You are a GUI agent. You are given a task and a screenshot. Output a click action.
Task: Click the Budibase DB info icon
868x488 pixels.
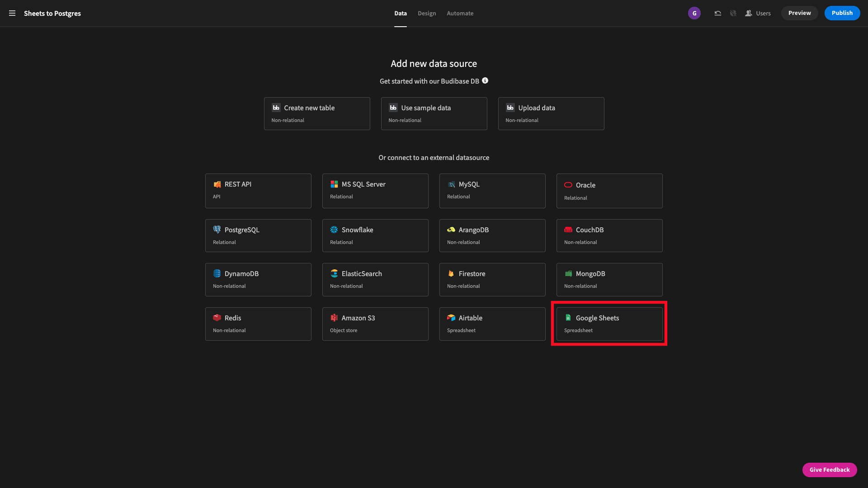pyautogui.click(x=485, y=80)
